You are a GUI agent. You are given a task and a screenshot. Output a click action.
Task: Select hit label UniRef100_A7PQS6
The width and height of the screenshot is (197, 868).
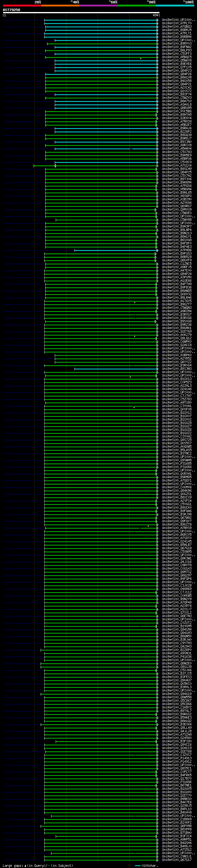pos(176,186)
